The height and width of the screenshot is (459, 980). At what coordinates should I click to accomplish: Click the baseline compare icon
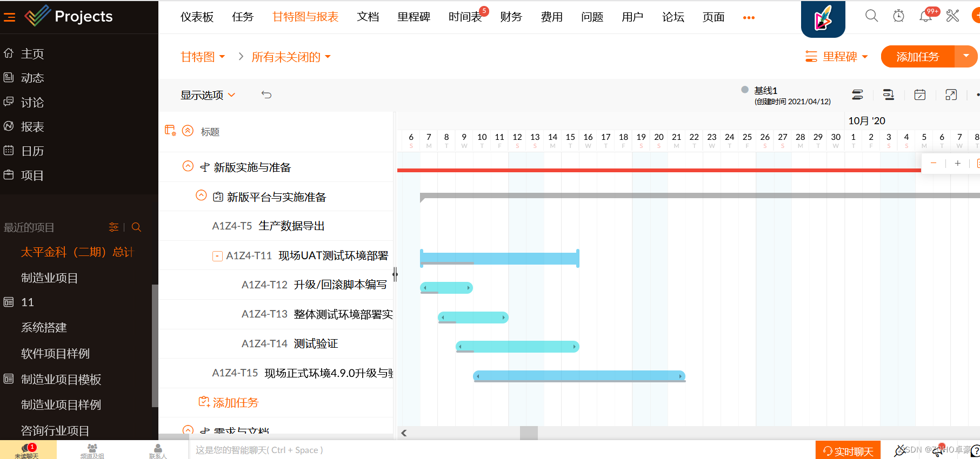point(888,95)
